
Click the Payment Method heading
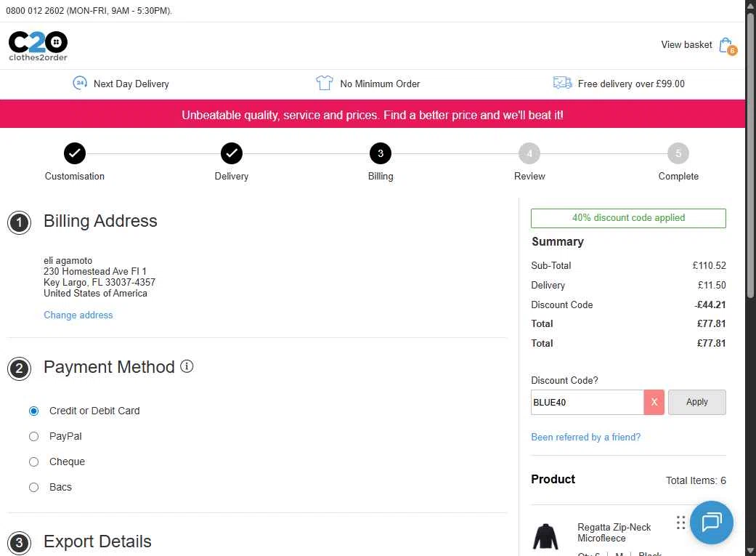[109, 367]
